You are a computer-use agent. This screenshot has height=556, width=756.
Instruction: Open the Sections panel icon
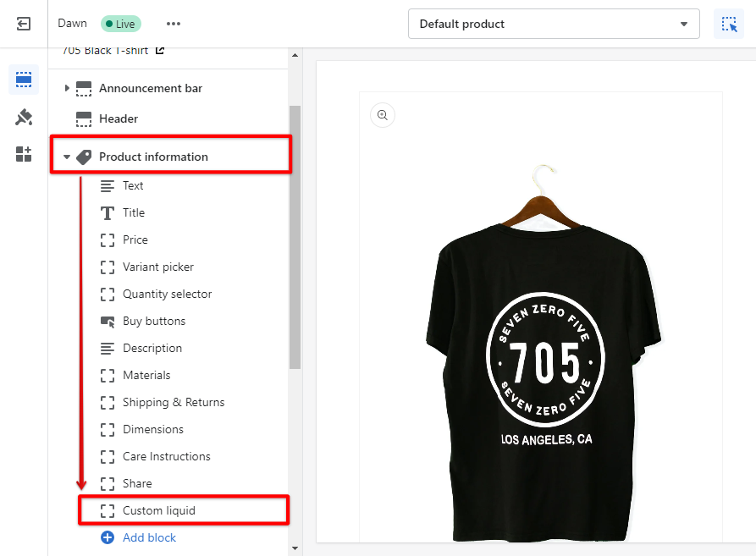pyautogui.click(x=24, y=80)
